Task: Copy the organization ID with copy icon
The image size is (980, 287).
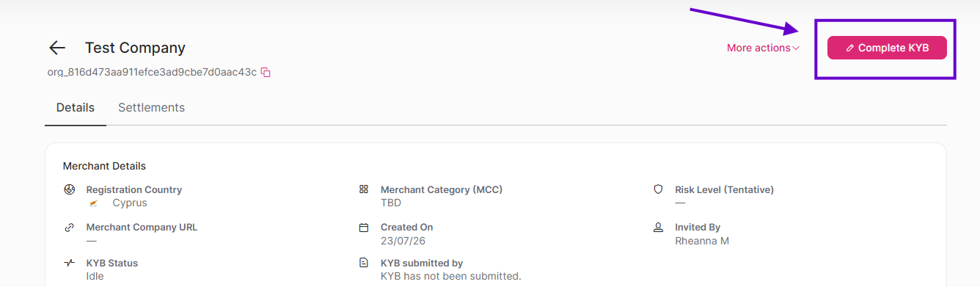Action: pyautogui.click(x=266, y=72)
